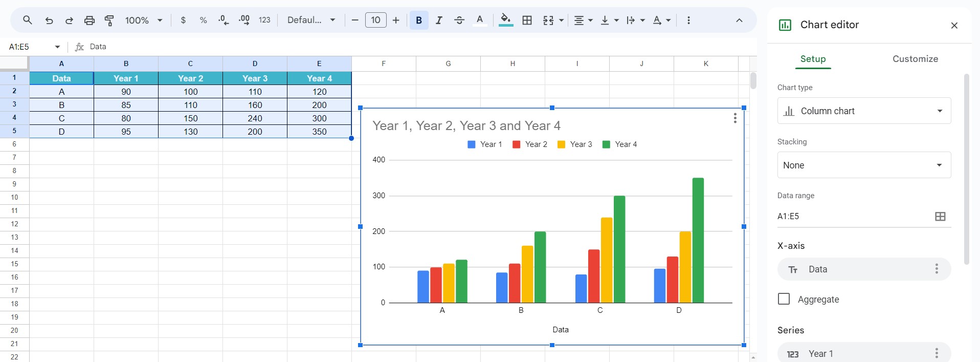The width and height of the screenshot is (980, 362).
Task: Switch to the Setup tab
Action: [813, 59]
